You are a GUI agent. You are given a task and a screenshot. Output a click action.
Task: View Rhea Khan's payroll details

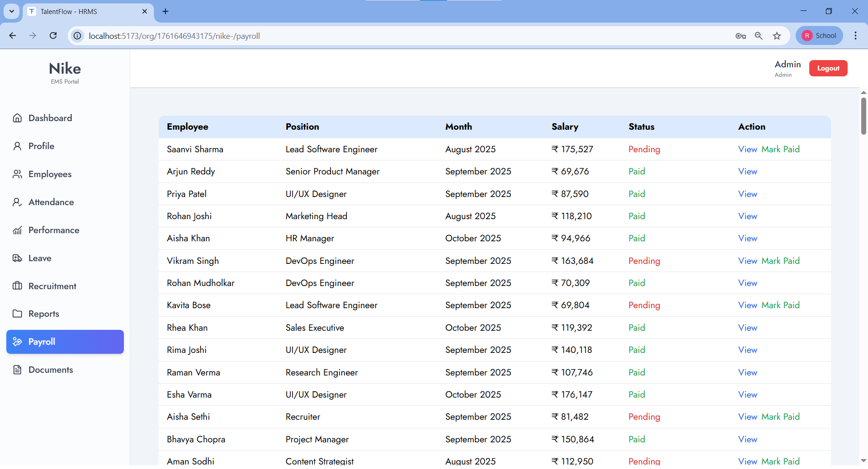click(x=748, y=328)
